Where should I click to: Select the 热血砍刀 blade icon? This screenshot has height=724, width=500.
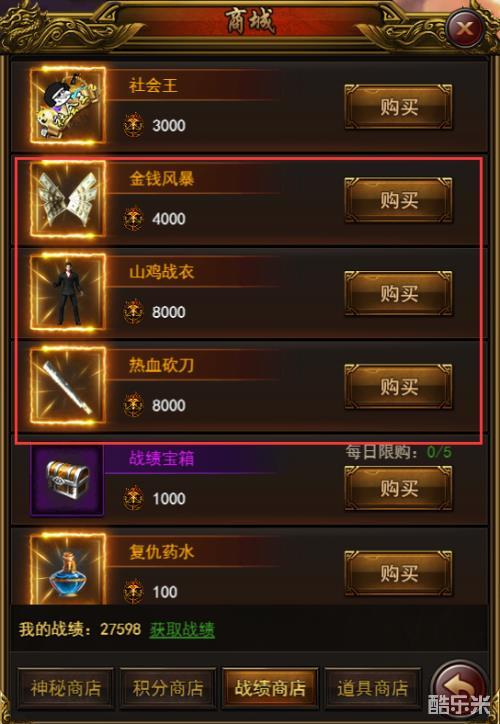(x=68, y=386)
